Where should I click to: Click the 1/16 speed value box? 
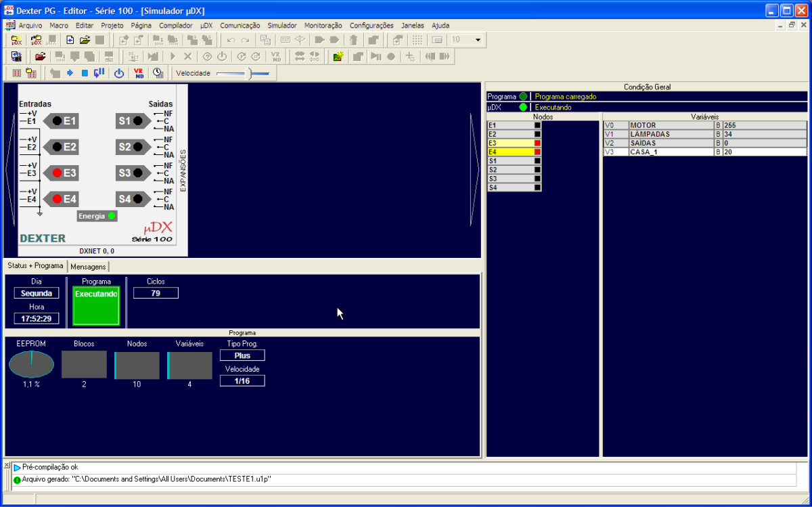[242, 381]
